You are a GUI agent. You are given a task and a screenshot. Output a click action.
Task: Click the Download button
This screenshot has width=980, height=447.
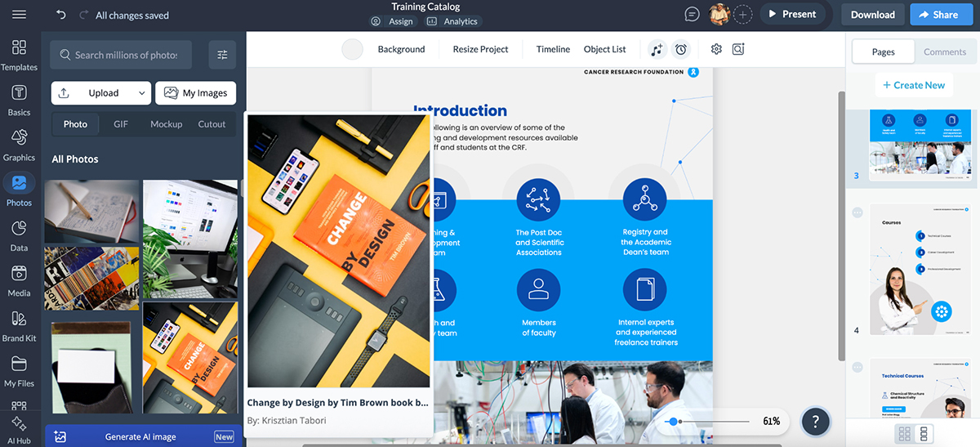pyautogui.click(x=873, y=14)
